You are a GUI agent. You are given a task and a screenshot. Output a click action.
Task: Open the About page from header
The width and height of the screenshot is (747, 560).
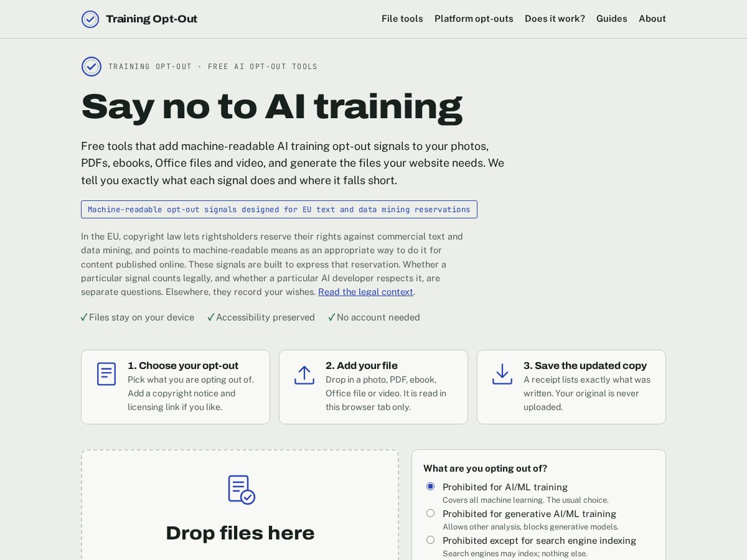pos(652,19)
